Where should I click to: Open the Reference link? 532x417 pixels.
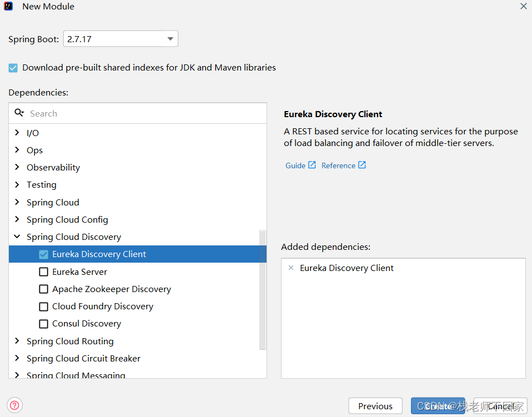coord(338,165)
